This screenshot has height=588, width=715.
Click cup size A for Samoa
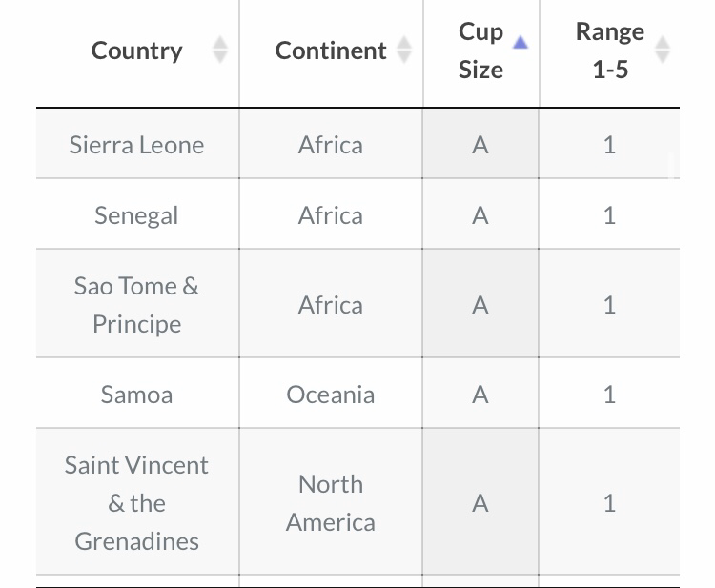coord(480,395)
